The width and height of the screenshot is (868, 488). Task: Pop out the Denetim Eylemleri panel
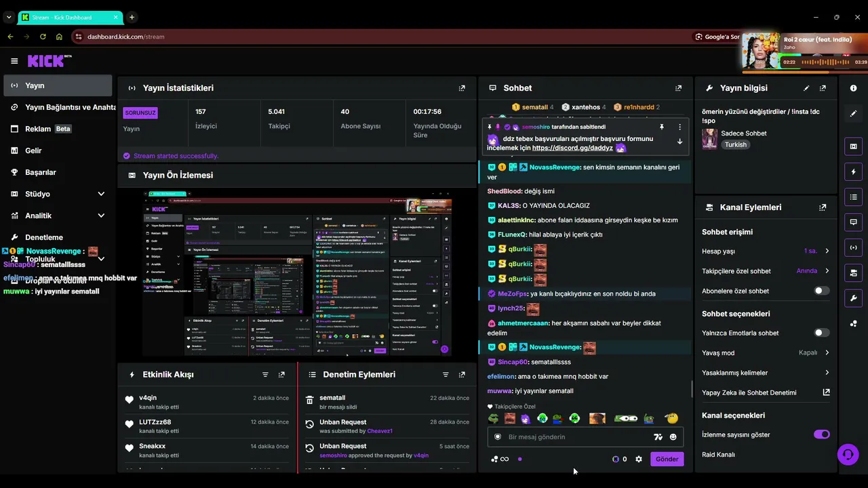tap(462, 374)
